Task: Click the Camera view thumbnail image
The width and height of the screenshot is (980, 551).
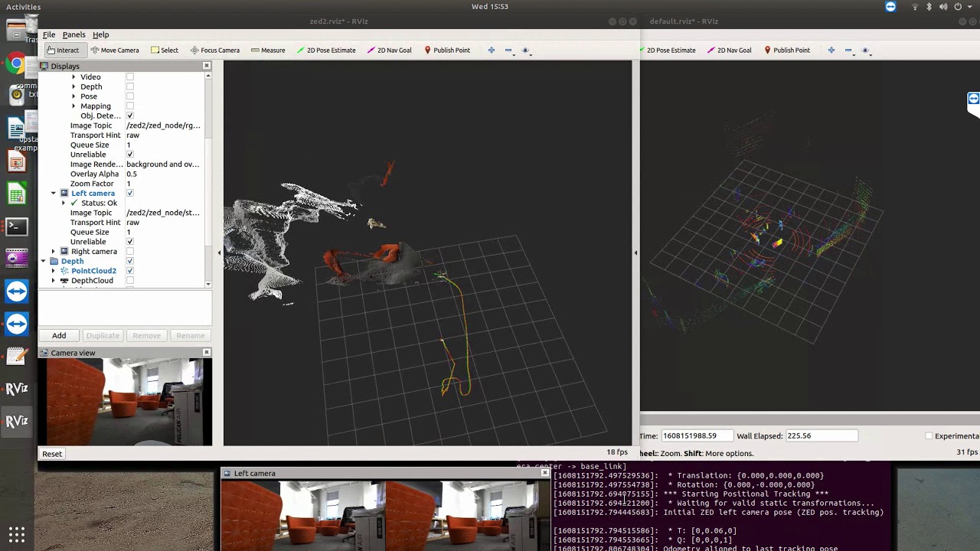Action: coord(126,402)
